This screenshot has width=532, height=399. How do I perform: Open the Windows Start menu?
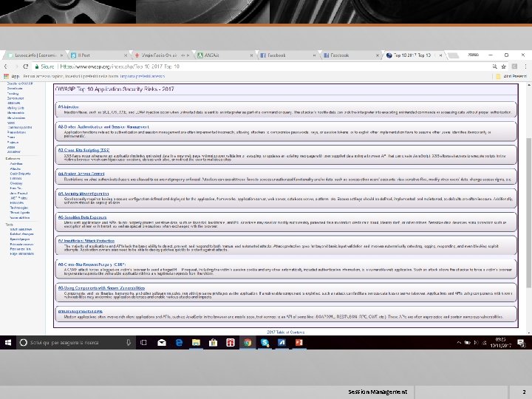(8, 343)
